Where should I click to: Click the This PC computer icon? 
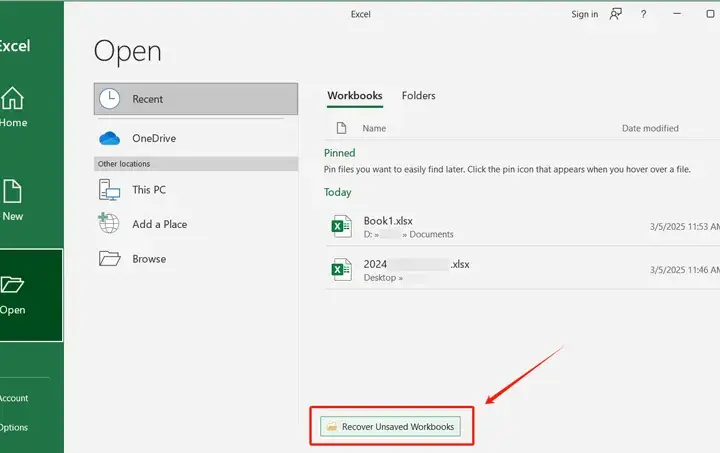pos(109,190)
